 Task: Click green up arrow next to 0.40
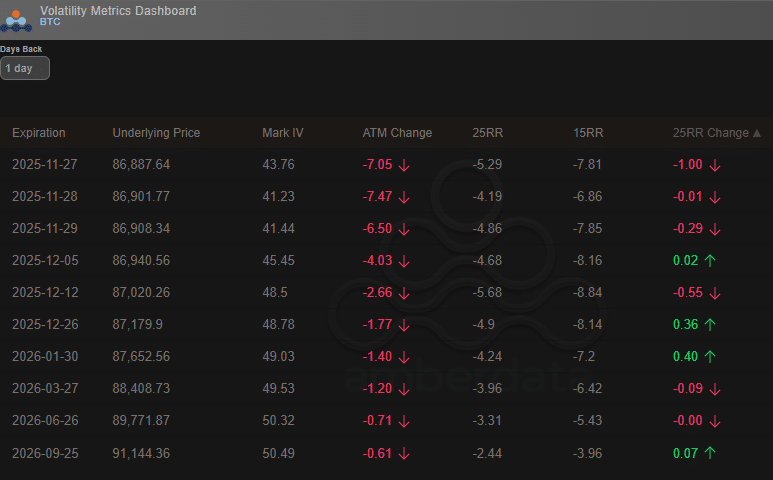click(x=711, y=357)
